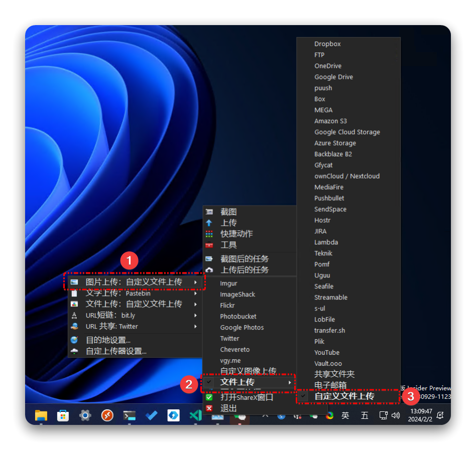476x450 pixels.
Task: Select Pushbullet uploader
Action: [x=329, y=198]
